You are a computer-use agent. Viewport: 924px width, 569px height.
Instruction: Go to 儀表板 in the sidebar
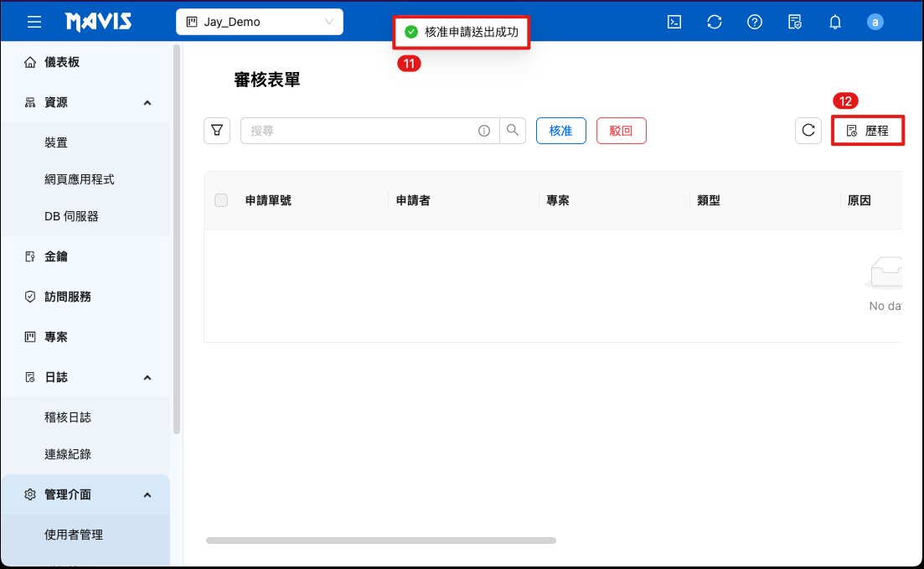click(x=62, y=62)
